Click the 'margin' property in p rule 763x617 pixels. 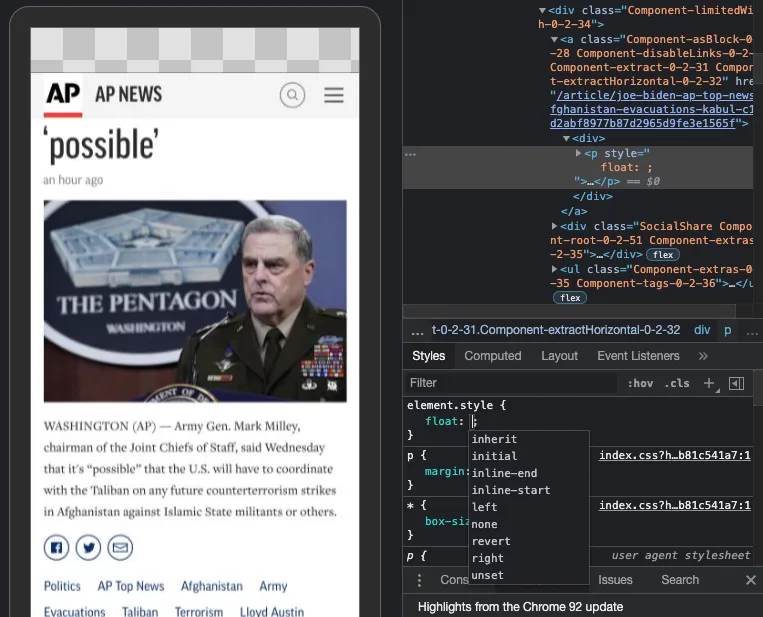tap(445, 472)
